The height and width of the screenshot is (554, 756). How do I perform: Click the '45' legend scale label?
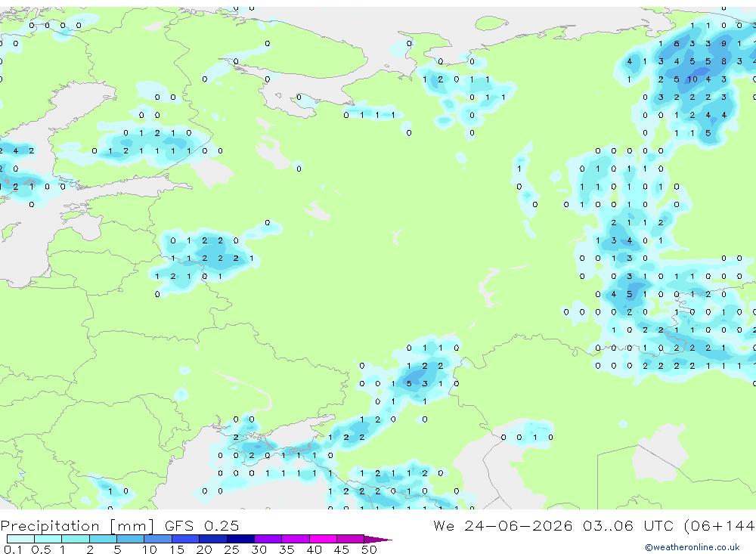342,549
